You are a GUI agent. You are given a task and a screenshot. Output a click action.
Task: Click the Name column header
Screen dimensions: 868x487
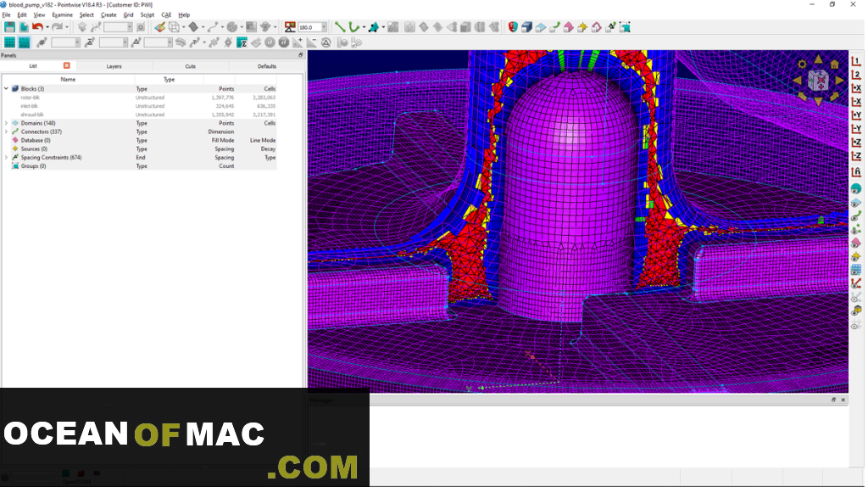[x=68, y=79]
